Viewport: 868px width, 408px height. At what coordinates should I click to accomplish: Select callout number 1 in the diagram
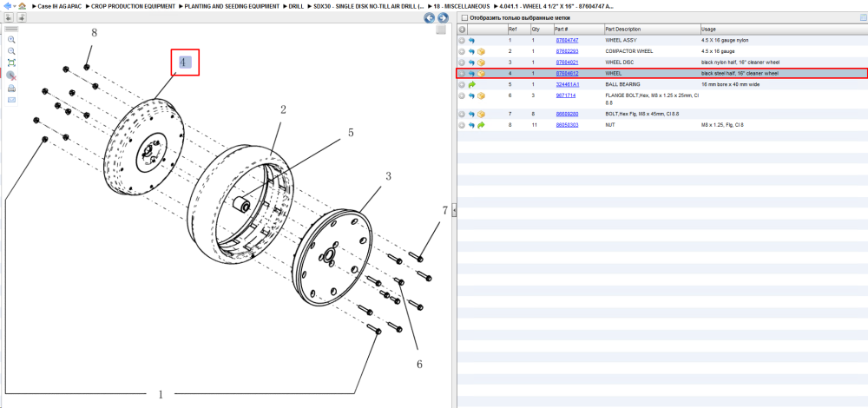coord(161,395)
